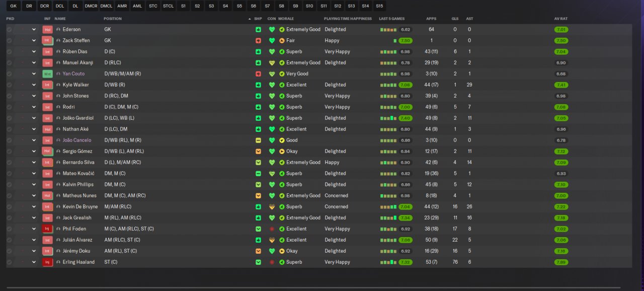Open the position dropdown for Jack Grealish

pyautogui.click(x=34, y=217)
